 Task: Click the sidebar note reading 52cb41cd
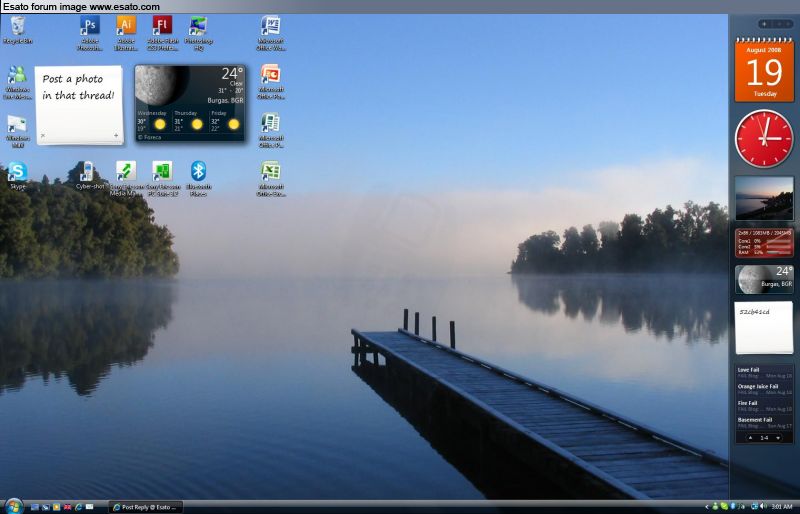click(x=764, y=328)
